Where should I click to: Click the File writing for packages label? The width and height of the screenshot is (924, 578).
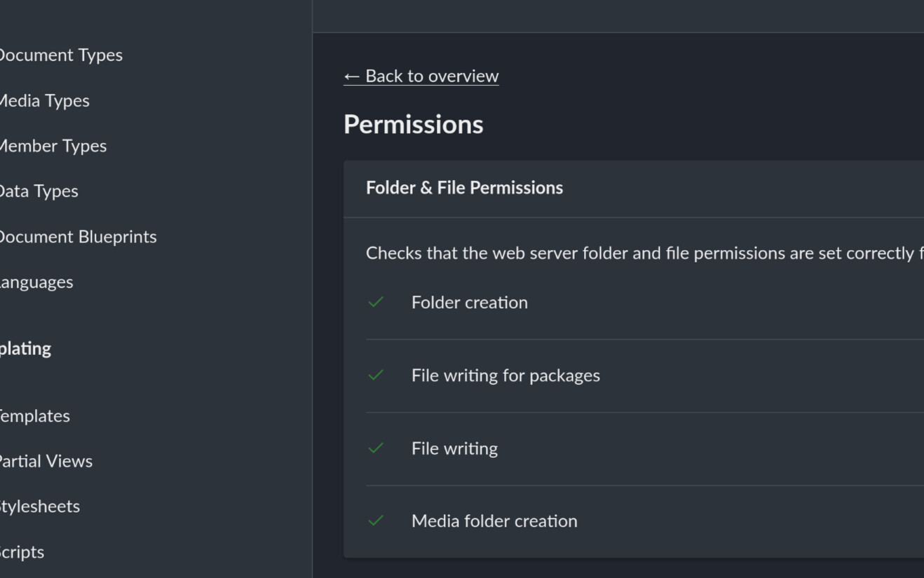tap(505, 375)
